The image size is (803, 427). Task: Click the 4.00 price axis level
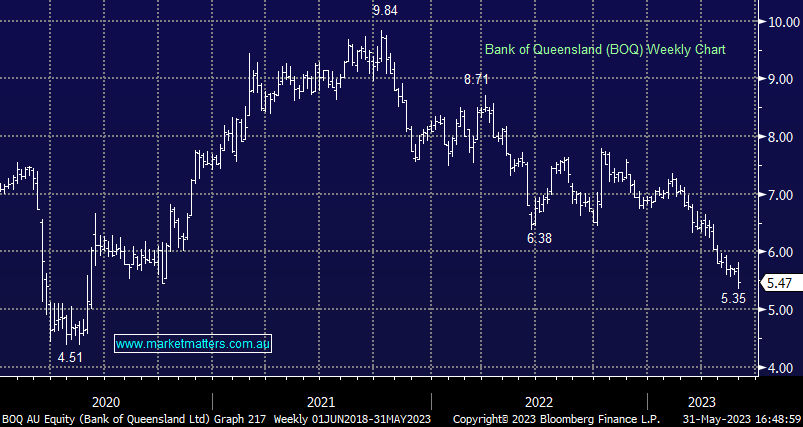point(779,369)
